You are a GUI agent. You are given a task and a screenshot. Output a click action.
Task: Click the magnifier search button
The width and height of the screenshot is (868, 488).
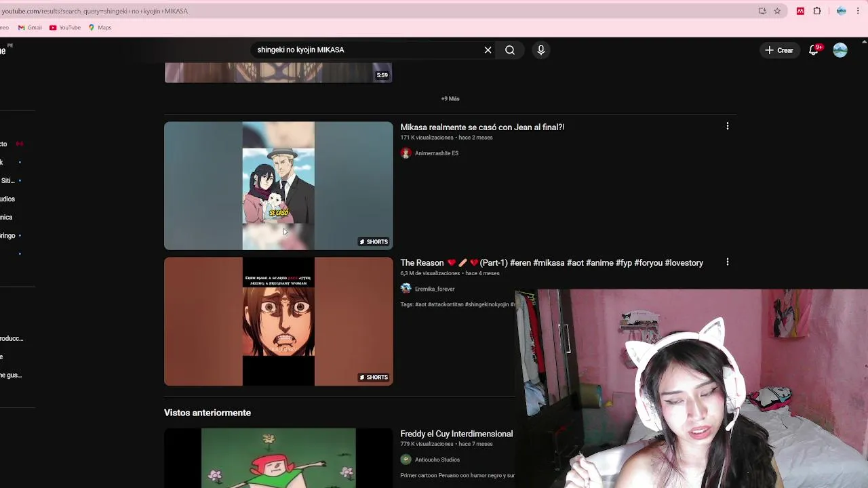pos(510,49)
